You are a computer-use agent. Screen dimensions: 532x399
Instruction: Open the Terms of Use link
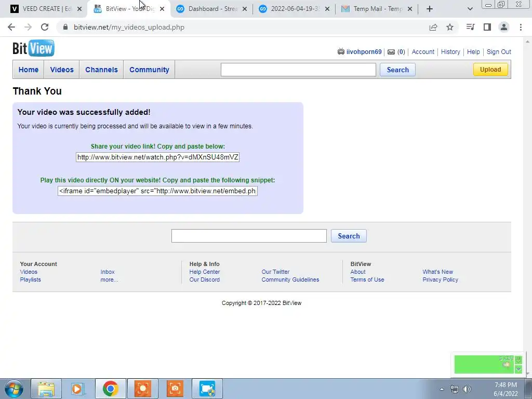(367, 280)
